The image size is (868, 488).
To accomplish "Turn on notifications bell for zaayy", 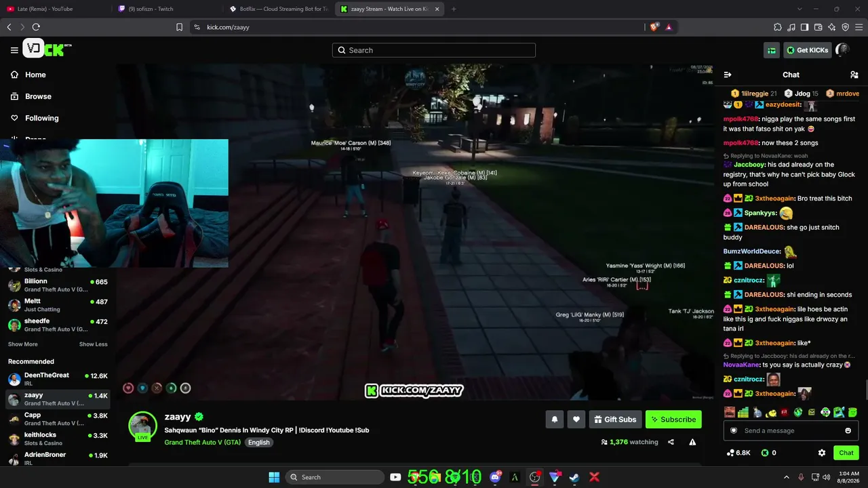I will 554,420.
